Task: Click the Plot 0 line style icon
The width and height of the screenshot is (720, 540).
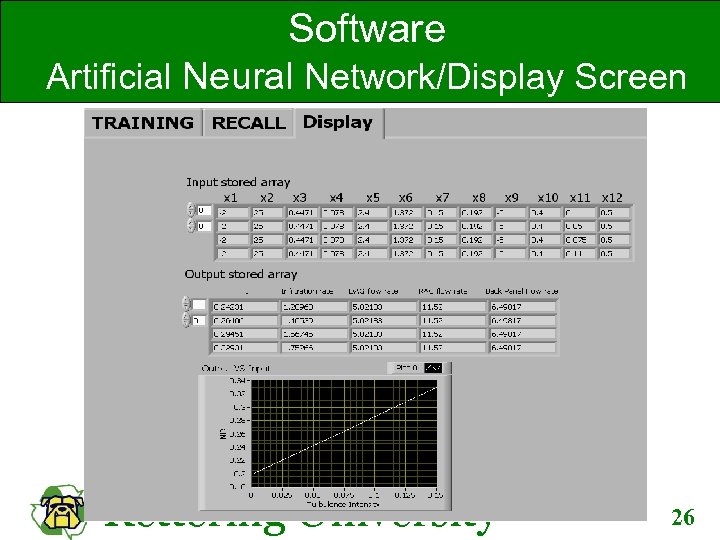Action: (x=433, y=368)
